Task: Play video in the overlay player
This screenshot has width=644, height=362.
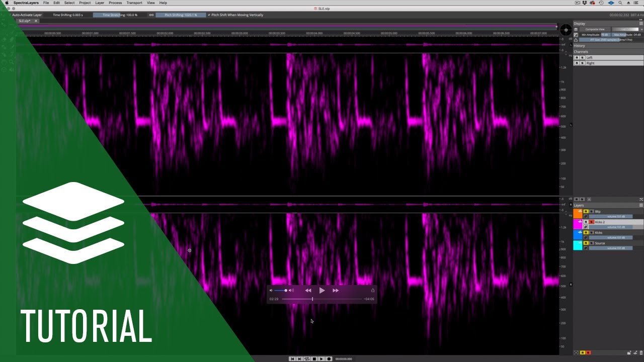Action: coord(322,290)
